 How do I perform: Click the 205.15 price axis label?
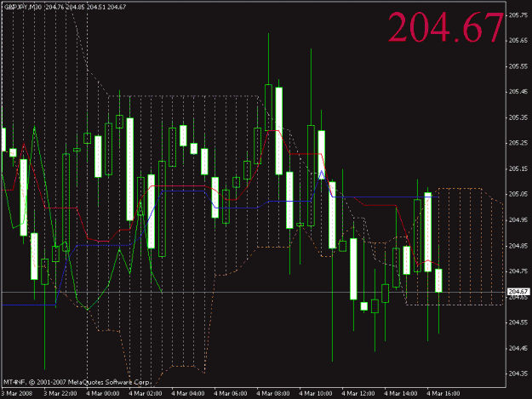[x=518, y=168]
